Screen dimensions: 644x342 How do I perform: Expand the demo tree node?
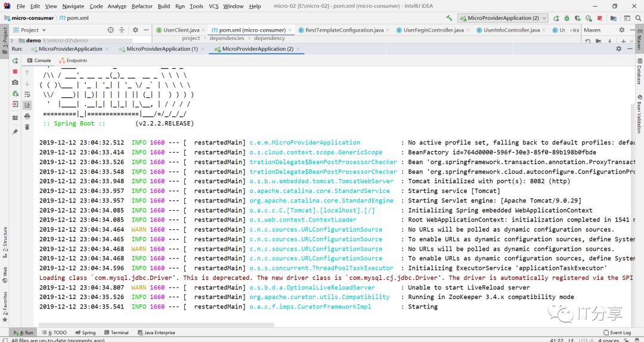(11, 40)
